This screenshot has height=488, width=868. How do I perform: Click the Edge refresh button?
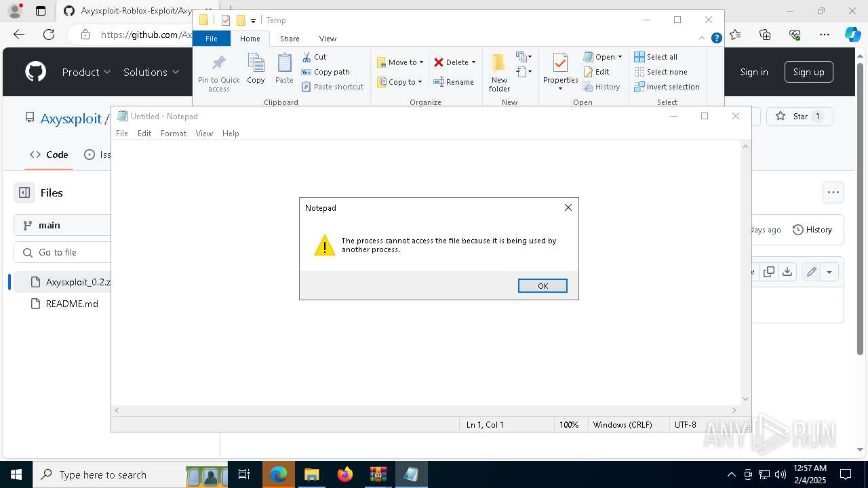49,35
